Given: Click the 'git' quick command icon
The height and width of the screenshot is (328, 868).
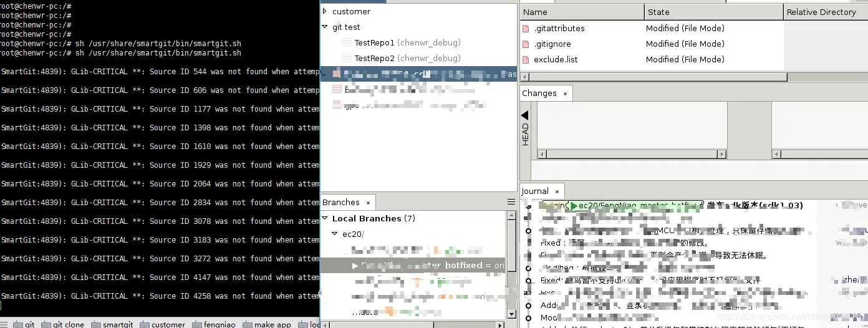Looking at the screenshot, I should (17, 324).
